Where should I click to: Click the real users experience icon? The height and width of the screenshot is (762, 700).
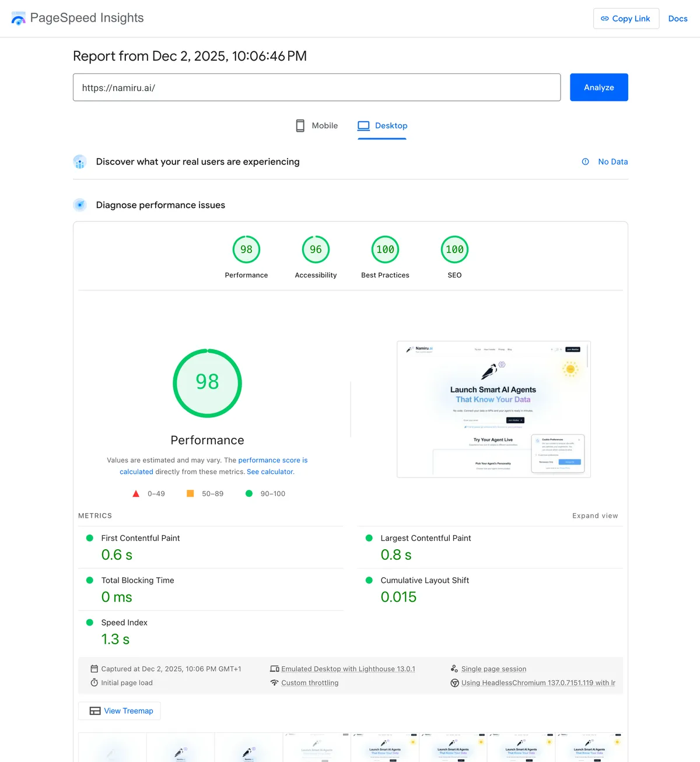click(80, 162)
